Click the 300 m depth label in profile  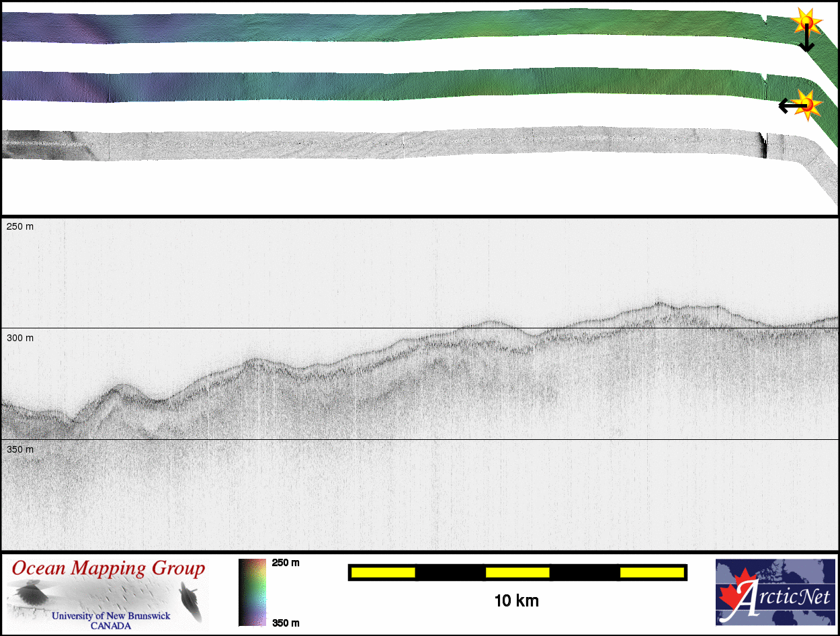[x=20, y=338]
